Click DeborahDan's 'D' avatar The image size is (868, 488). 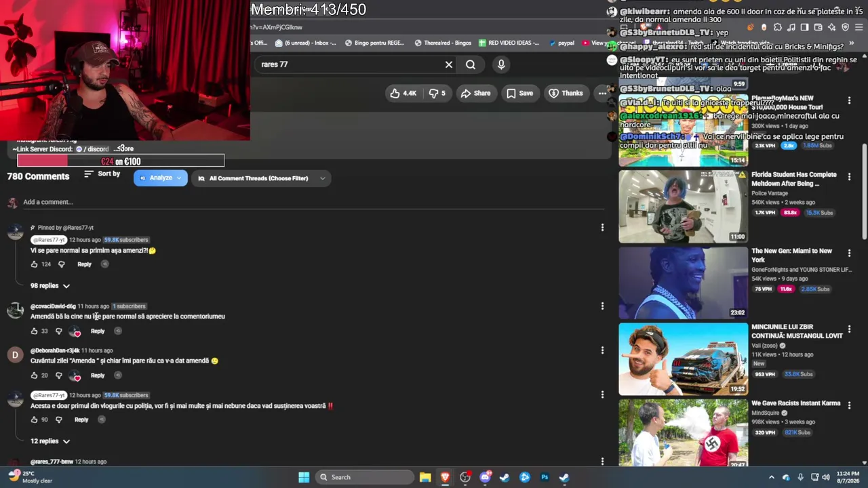pos(15,354)
